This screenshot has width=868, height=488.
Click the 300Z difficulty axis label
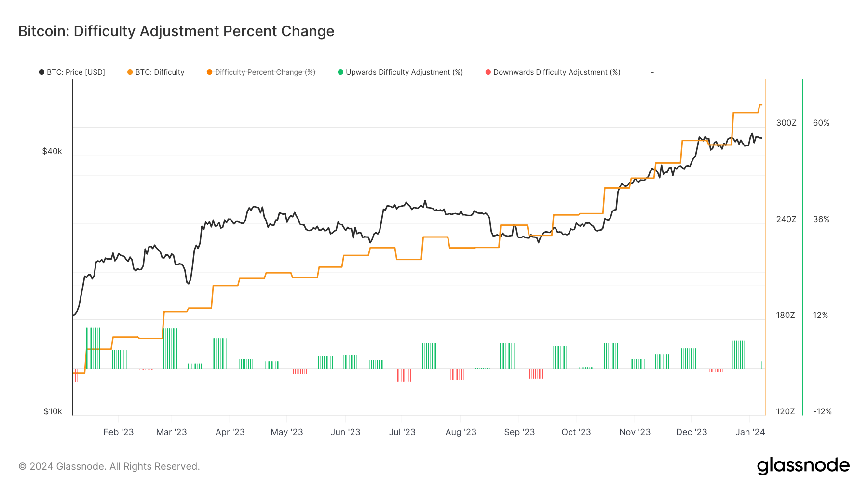pos(786,123)
